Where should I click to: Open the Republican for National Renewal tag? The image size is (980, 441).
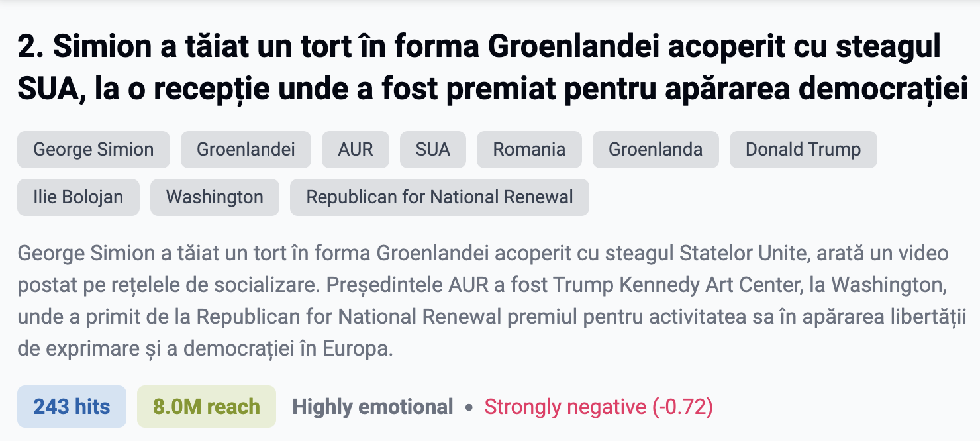pyautogui.click(x=439, y=197)
